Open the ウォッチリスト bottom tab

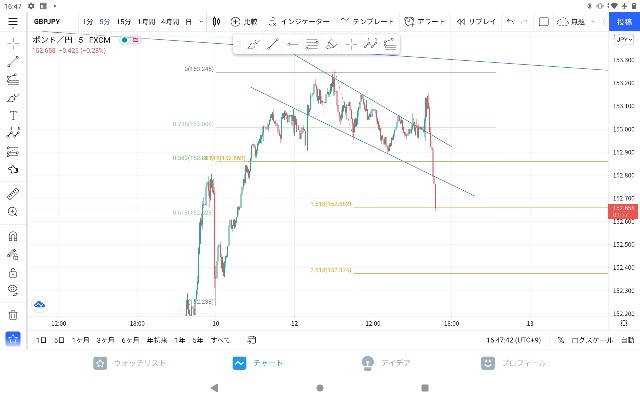pyautogui.click(x=130, y=363)
